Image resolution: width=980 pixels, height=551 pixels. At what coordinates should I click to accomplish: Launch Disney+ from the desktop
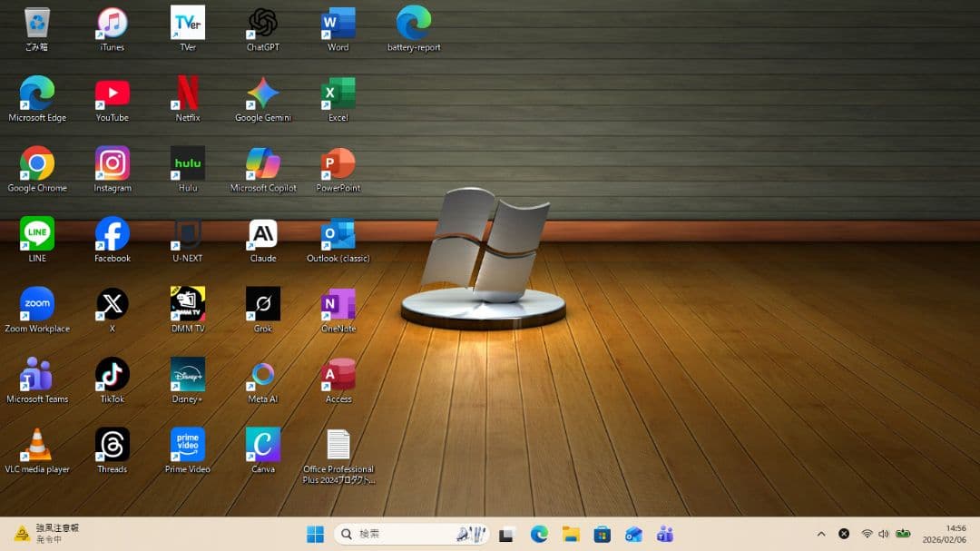187,373
